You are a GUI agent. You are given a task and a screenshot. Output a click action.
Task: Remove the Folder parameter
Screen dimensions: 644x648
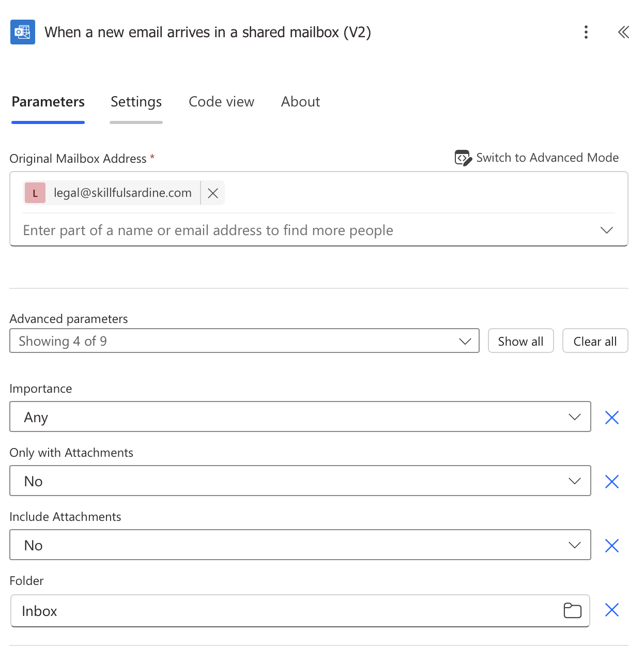tap(612, 610)
